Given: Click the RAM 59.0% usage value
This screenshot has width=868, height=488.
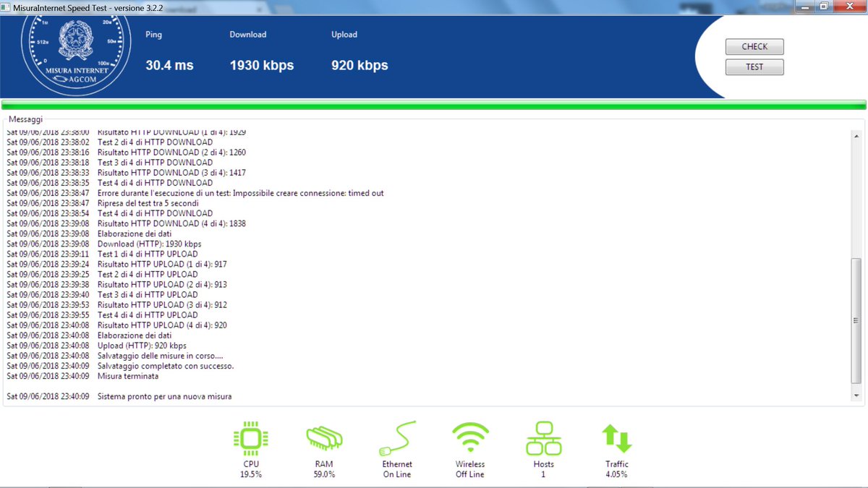Looking at the screenshot, I should [324, 474].
